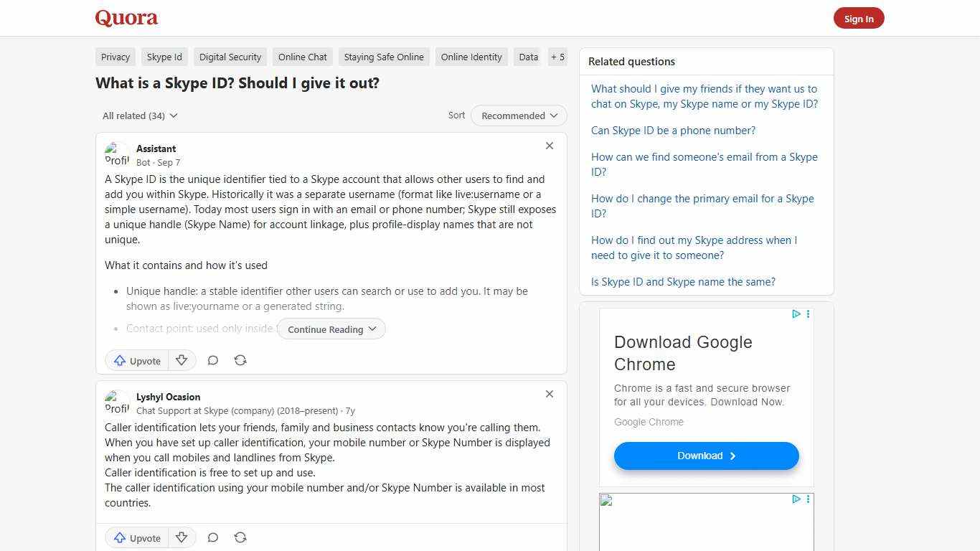Downvote Lyshyl Ocasion's answer

(x=182, y=537)
